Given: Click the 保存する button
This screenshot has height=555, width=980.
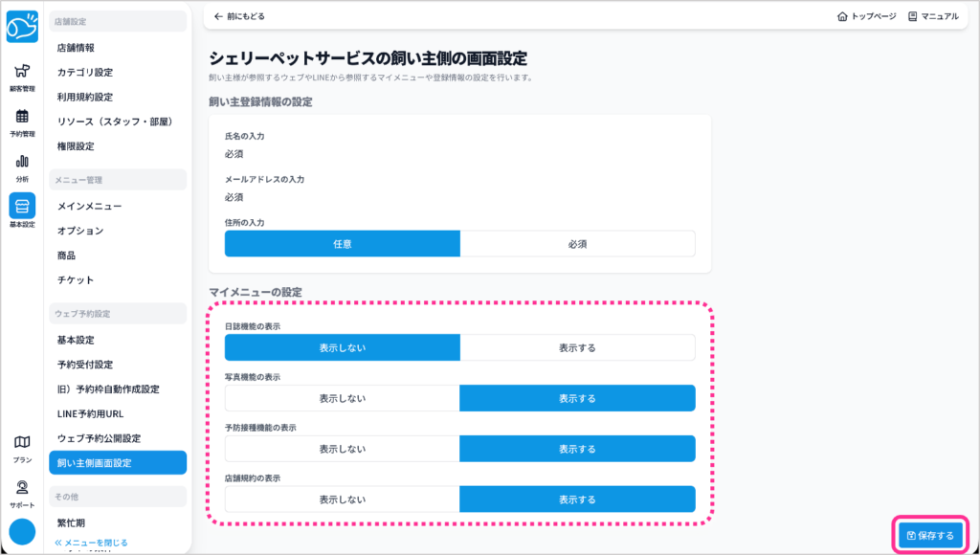Looking at the screenshot, I should coord(930,535).
